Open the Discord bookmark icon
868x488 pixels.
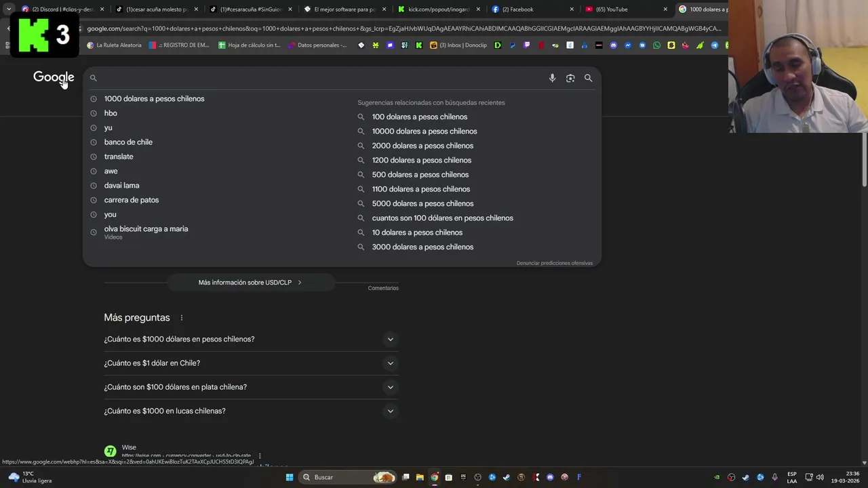coord(613,45)
